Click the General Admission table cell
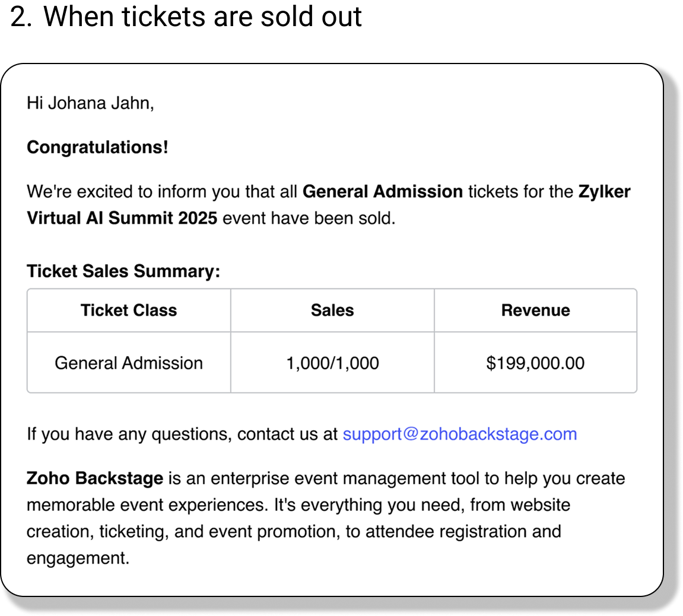Image resolution: width=683 pixels, height=616 pixels. [129, 363]
